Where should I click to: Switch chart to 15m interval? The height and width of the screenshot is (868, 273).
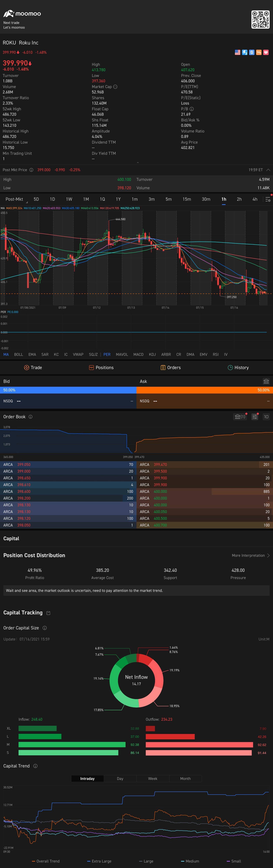click(187, 199)
